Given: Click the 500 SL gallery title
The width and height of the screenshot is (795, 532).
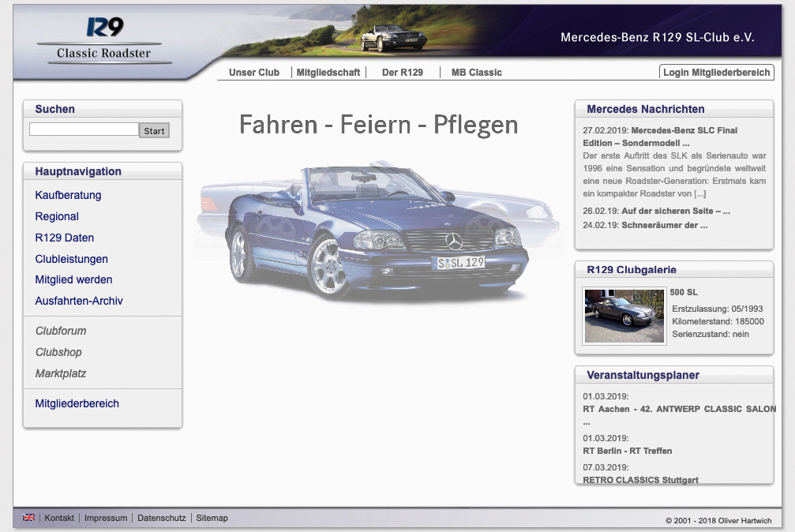Looking at the screenshot, I should 684,292.
